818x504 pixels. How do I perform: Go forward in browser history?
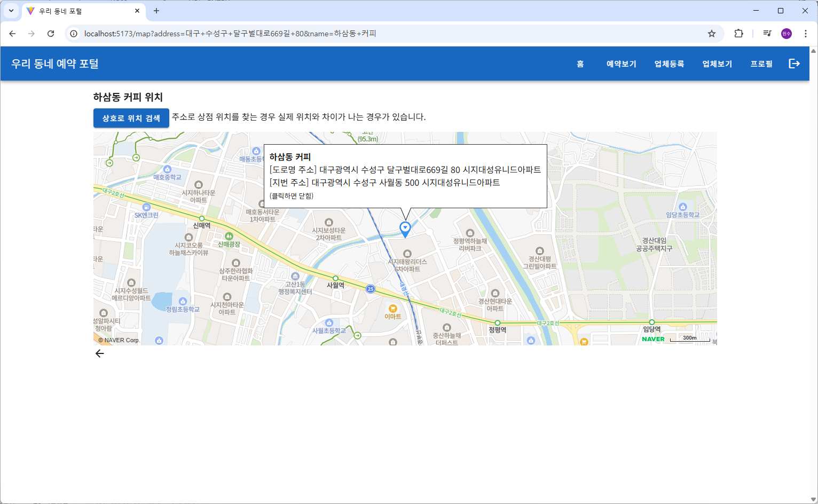click(32, 34)
